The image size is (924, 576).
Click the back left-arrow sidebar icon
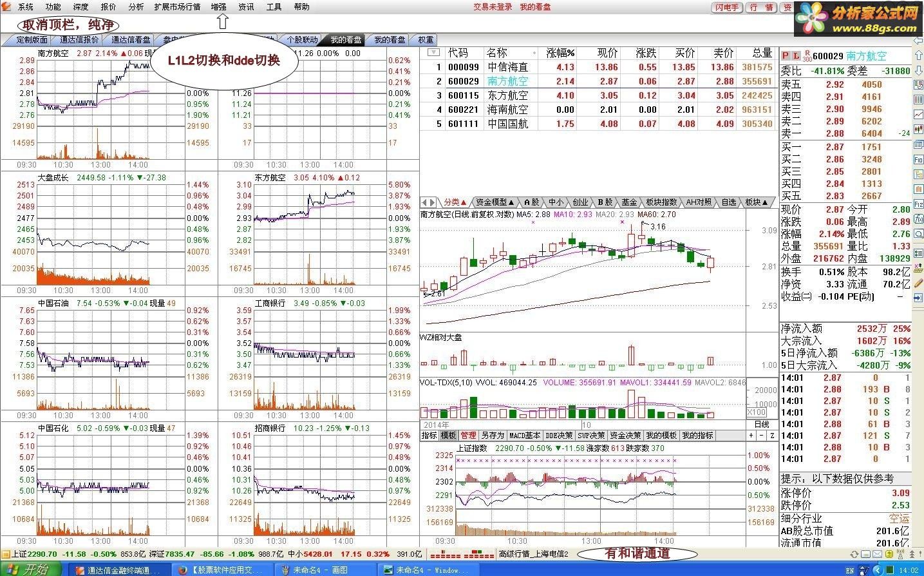918,41
